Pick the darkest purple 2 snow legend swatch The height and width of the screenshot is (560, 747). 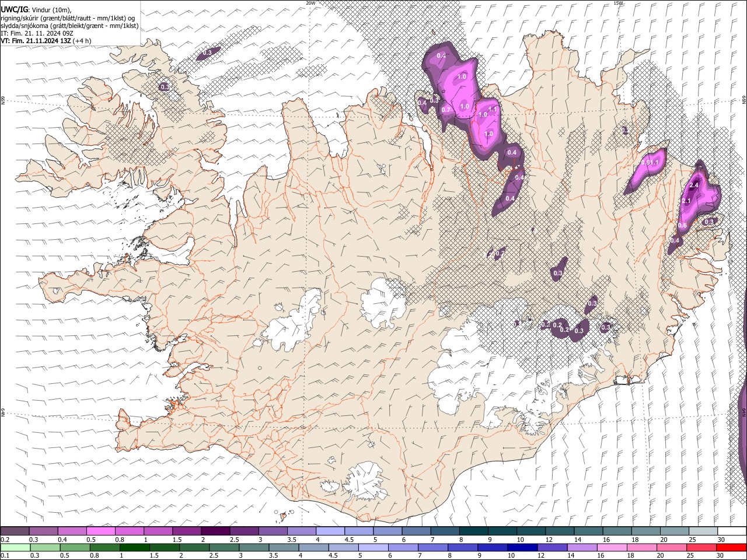(x=215, y=531)
